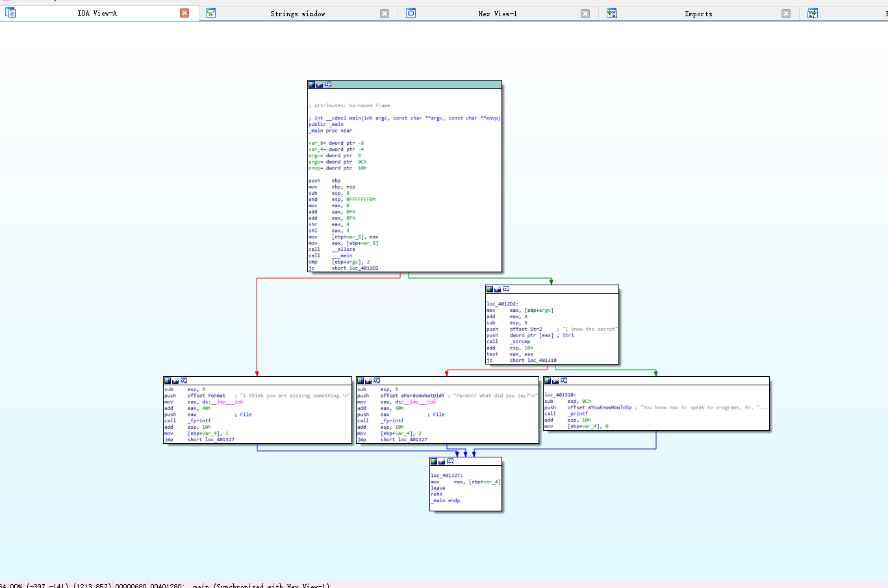
Task: Switch to the Strings window tab
Action: point(298,14)
